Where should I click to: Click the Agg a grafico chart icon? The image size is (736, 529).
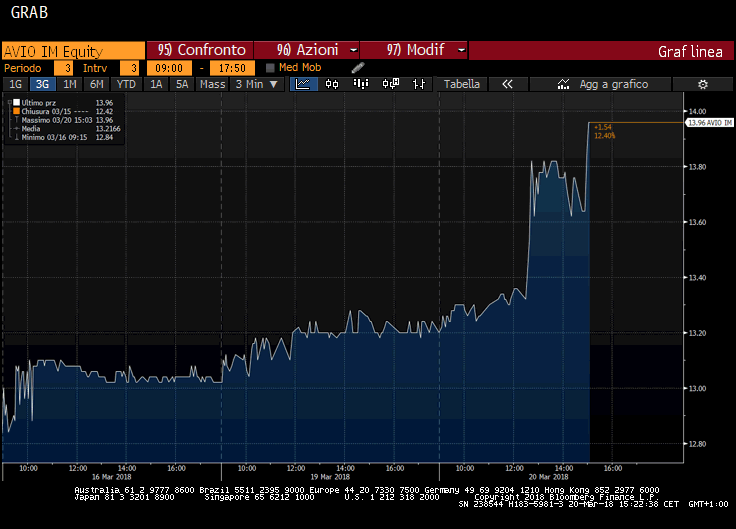click(x=563, y=84)
